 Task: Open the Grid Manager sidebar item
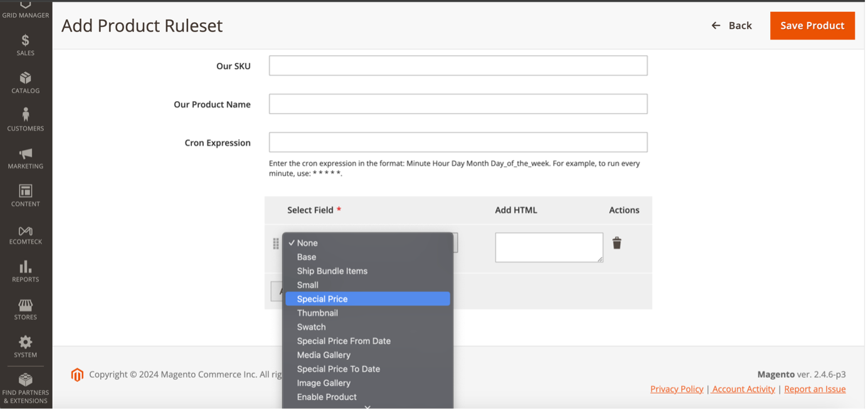(26, 9)
